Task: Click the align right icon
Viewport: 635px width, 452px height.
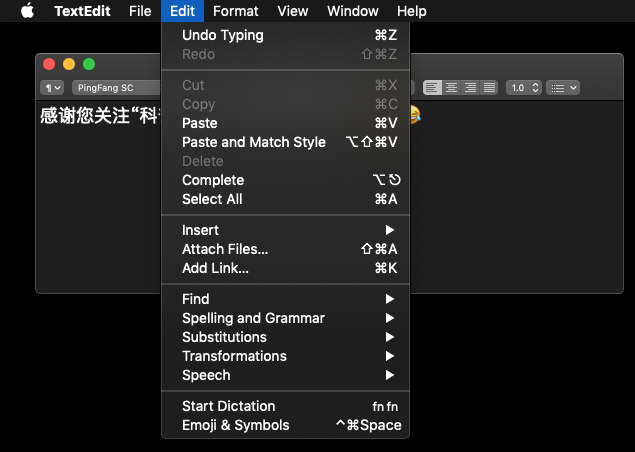Action: 470,87
